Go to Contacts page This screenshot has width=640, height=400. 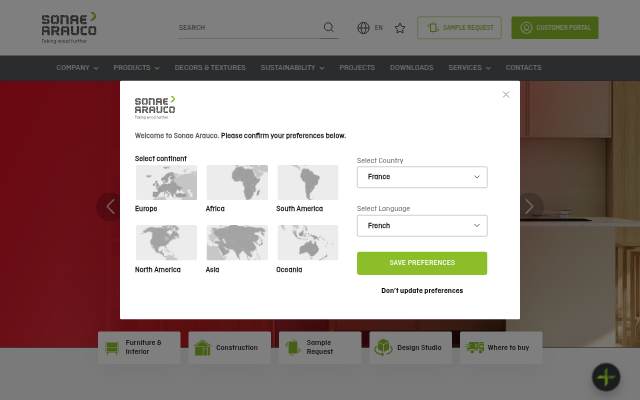[x=523, y=68]
